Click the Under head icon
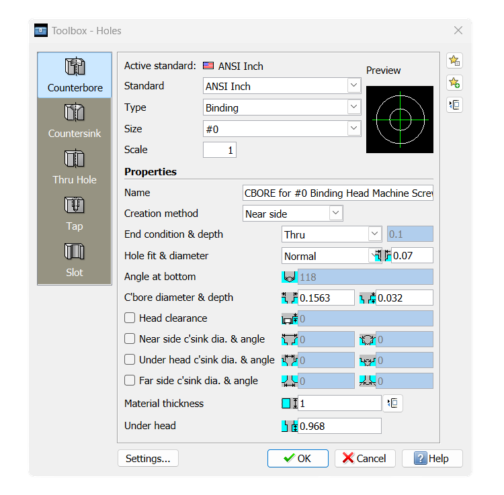The width and height of the screenshot is (504, 495). point(289,426)
